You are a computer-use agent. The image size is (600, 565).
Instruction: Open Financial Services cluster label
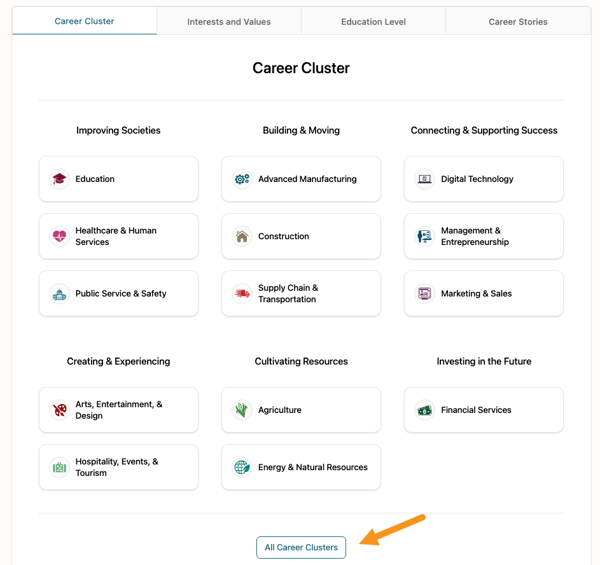(476, 410)
